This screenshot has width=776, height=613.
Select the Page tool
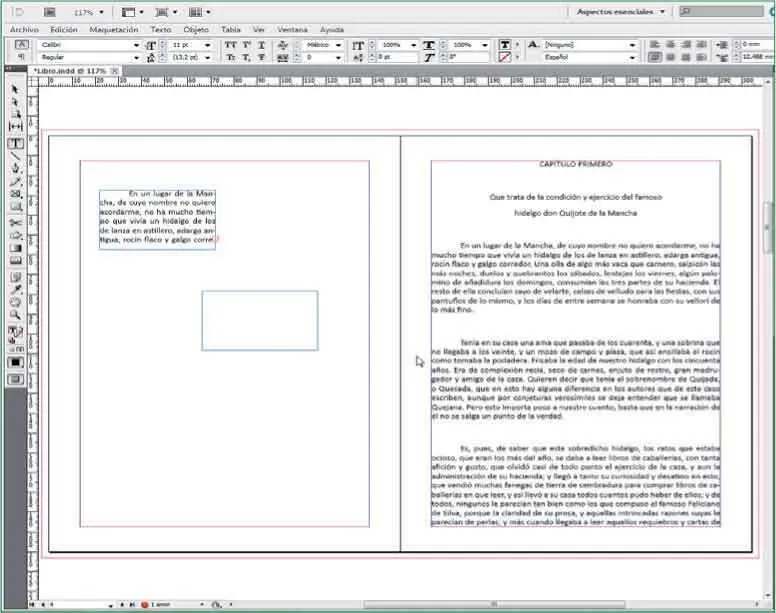[x=15, y=114]
